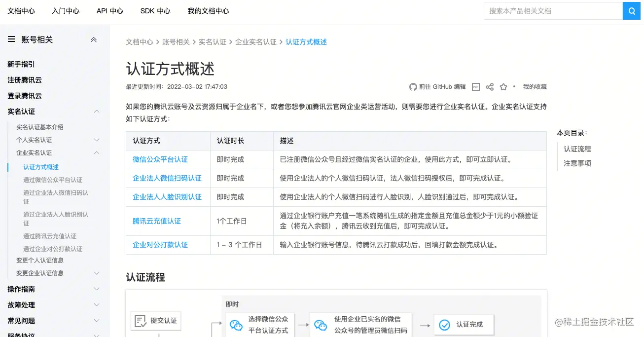The width and height of the screenshot is (644, 337).
Task: Open 企业法人微信扫码认证 table link
Action: click(167, 178)
